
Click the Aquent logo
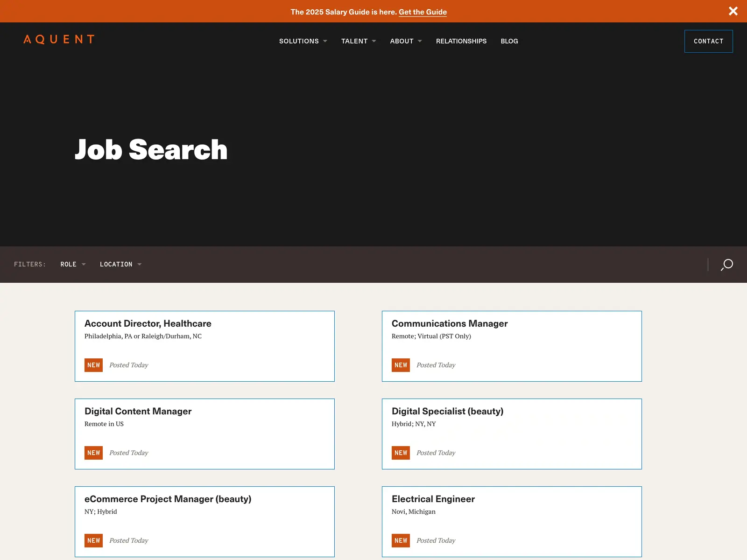coord(59,40)
